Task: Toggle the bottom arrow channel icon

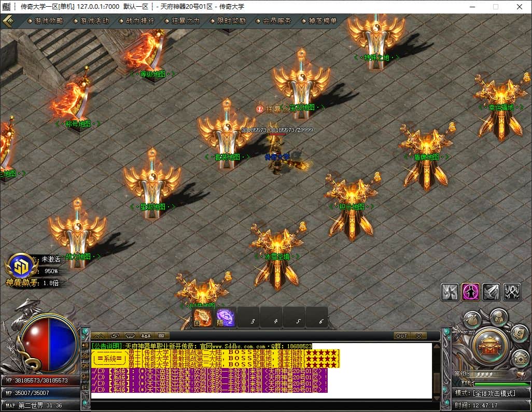Action: pyautogui.click(x=85, y=386)
